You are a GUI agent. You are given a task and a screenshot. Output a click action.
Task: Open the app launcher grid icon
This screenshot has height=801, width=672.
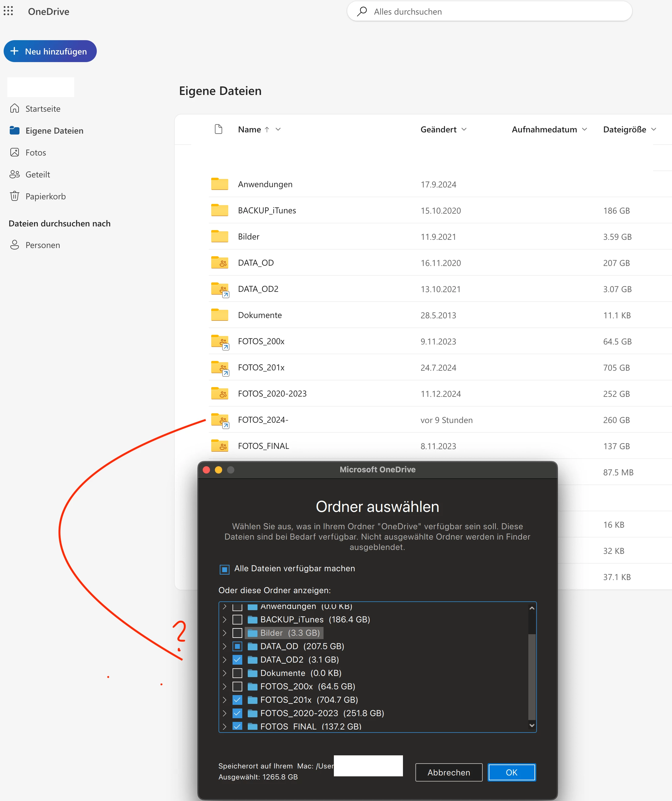[9, 11]
